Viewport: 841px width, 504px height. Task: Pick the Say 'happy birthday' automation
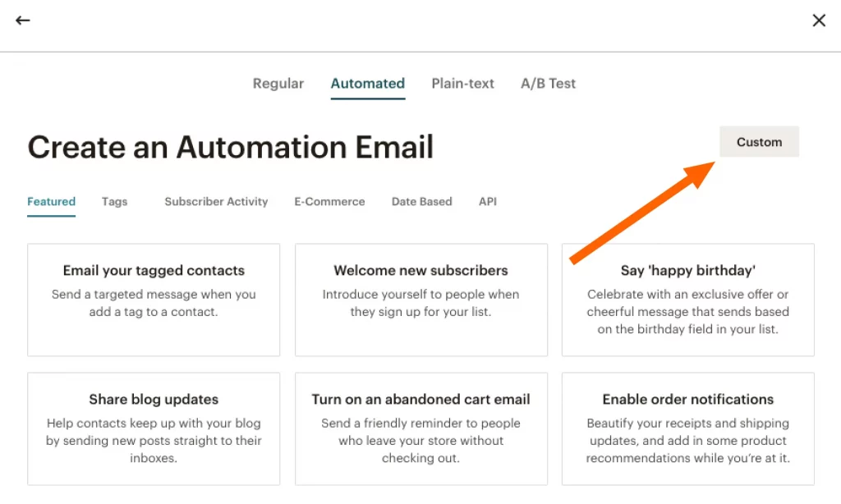(x=687, y=300)
